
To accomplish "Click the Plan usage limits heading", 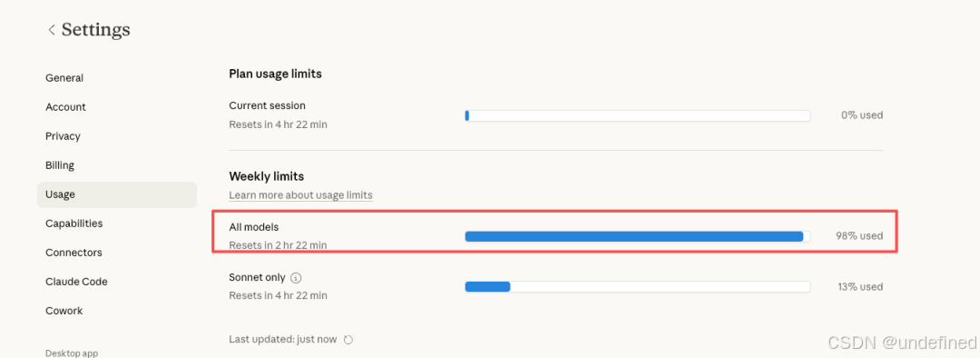I will (x=275, y=74).
